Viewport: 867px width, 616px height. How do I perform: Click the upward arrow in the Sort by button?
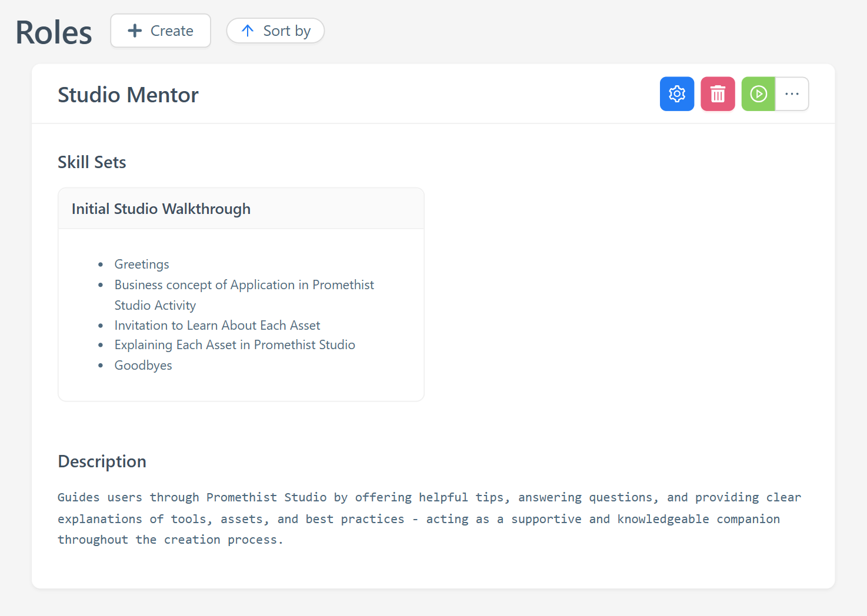(248, 31)
